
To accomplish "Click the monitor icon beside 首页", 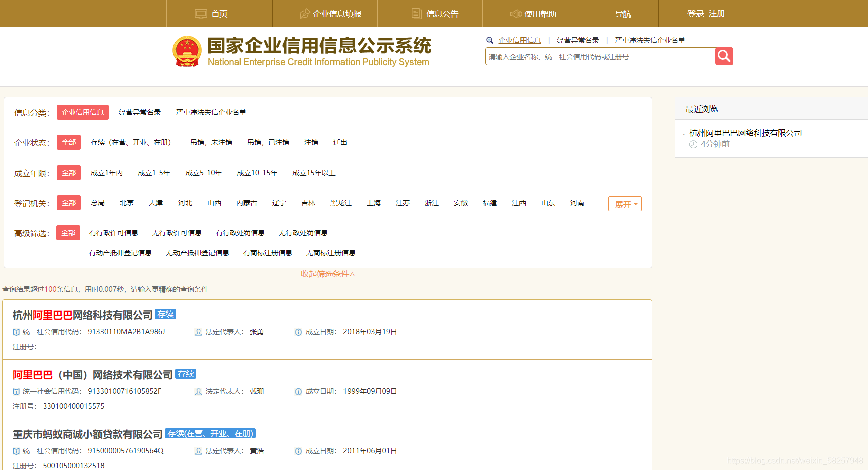I will click(201, 14).
